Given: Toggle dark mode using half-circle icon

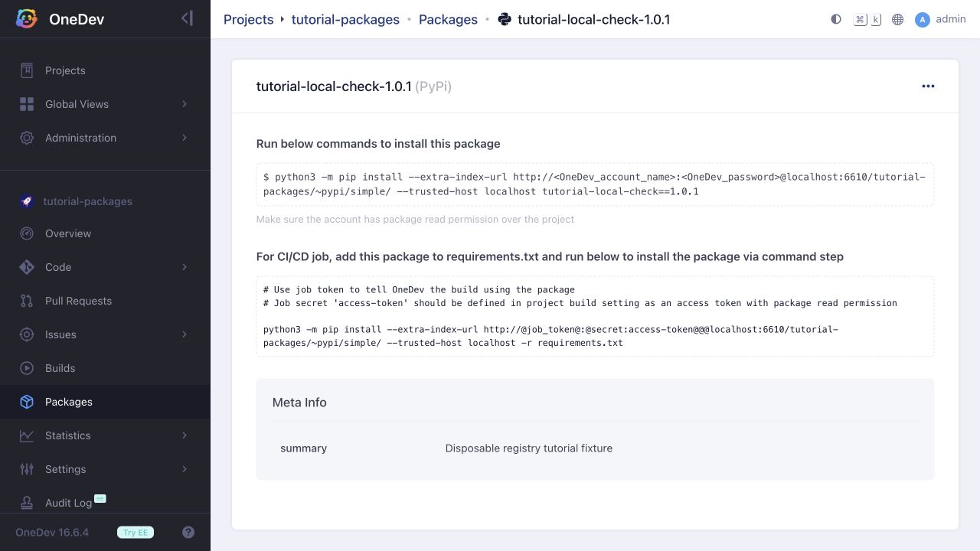Looking at the screenshot, I should (836, 19).
